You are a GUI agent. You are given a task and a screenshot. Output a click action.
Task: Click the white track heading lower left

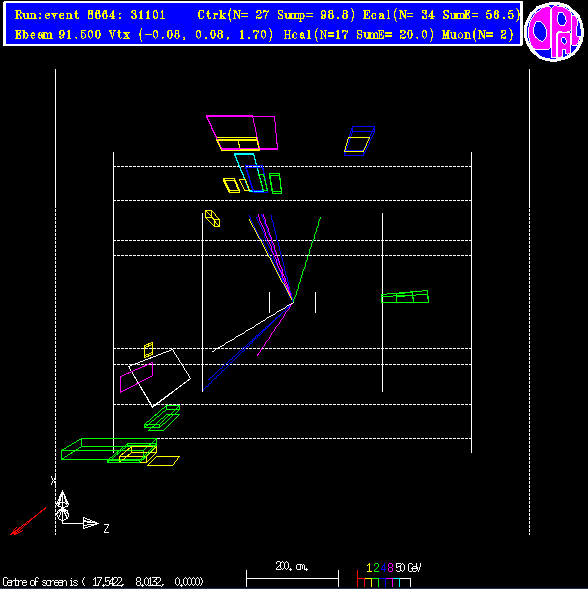(x=252, y=327)
